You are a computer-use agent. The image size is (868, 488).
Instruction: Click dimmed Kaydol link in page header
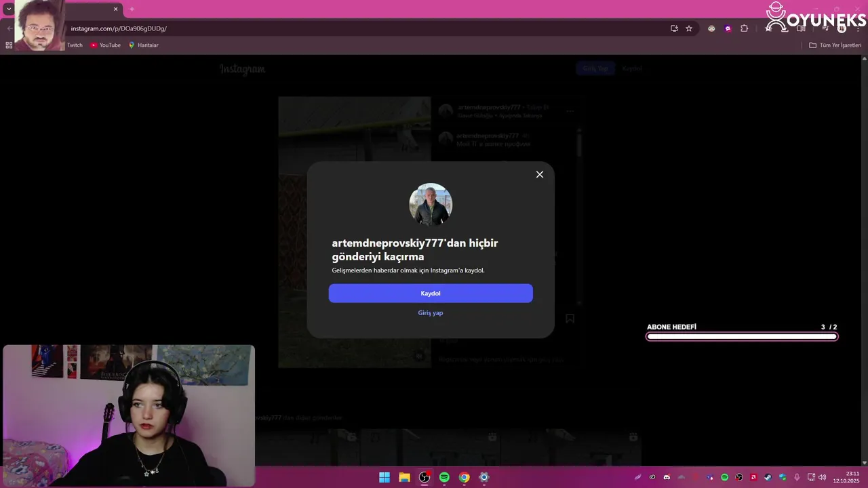pyautogui.click(x=632, y=68)
